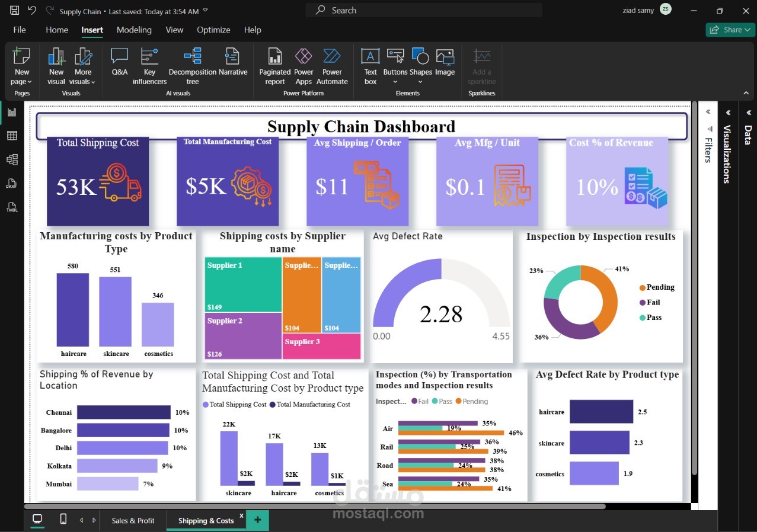This screenshot has height=532, width=757.
Task: Insert a Decomposition tree visual
Action: [x=193, y=66]
